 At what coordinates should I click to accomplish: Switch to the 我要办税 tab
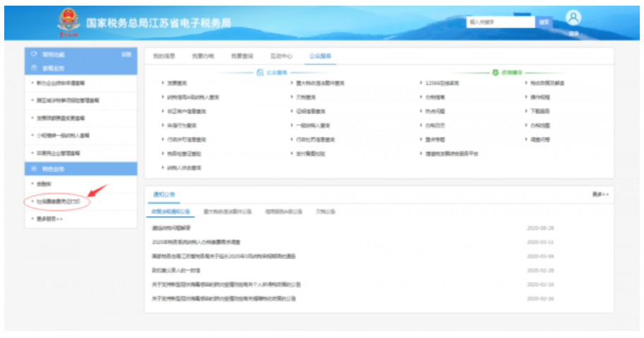202,56
